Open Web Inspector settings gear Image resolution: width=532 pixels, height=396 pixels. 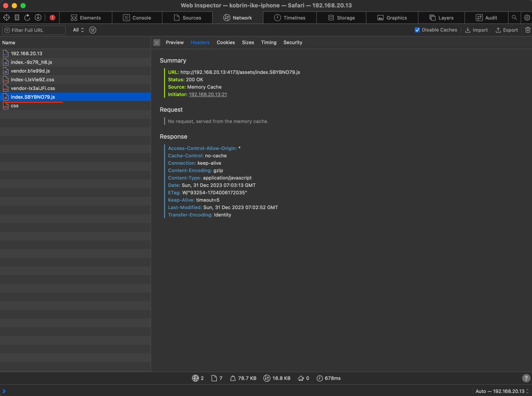point(527,18)
